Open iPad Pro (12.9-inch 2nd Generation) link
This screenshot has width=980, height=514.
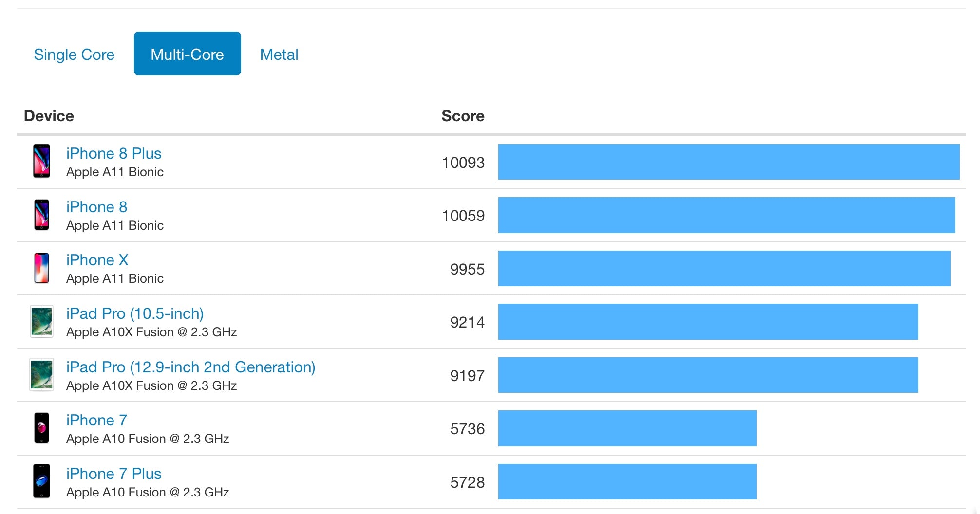(x=190, y=367)
